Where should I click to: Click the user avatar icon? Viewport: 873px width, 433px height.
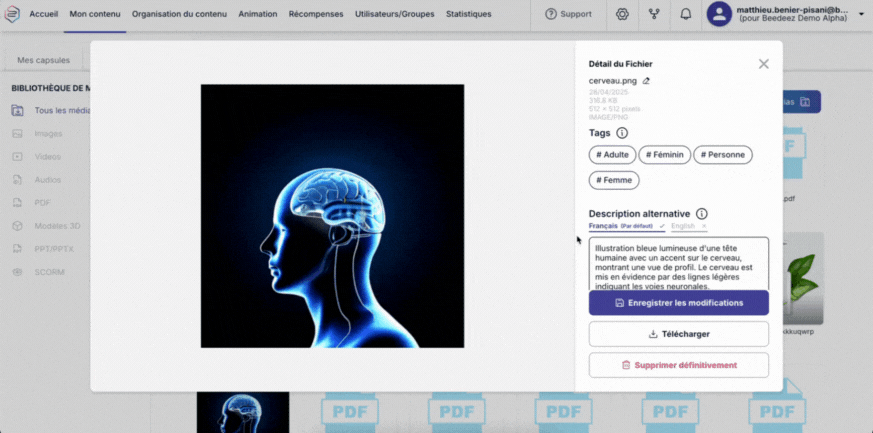[719, 14]
